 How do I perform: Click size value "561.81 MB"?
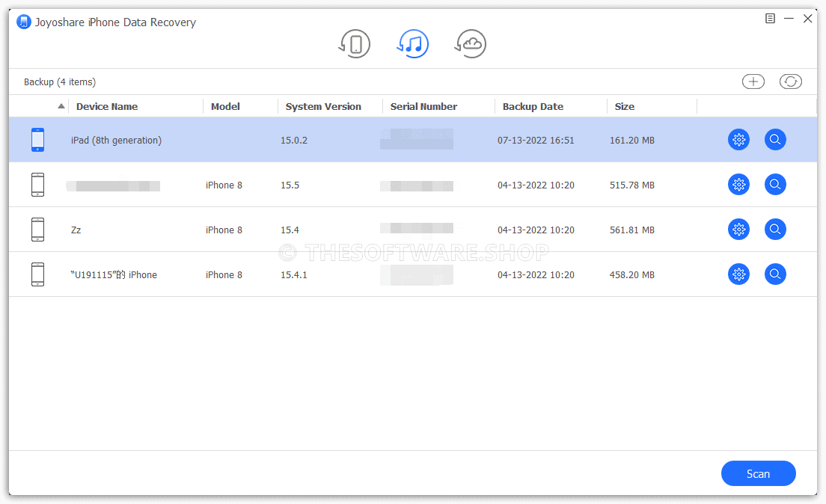click(x=632, y=230)
